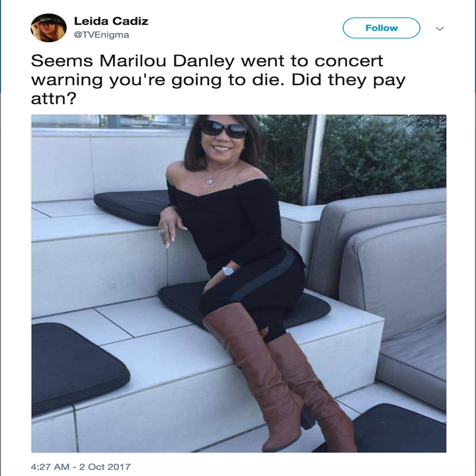
Task: Click the pendant necklace in the photo
Action: pos(210,180)
